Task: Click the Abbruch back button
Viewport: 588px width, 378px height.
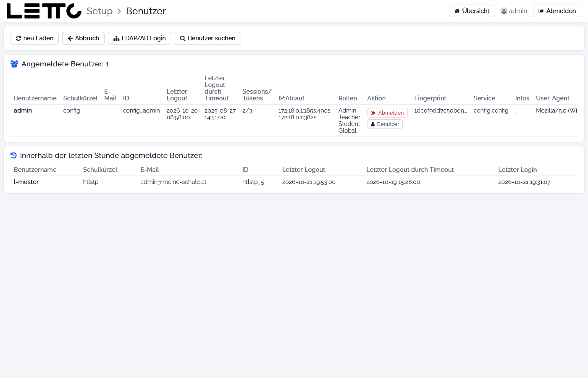Action: point(83,38)
